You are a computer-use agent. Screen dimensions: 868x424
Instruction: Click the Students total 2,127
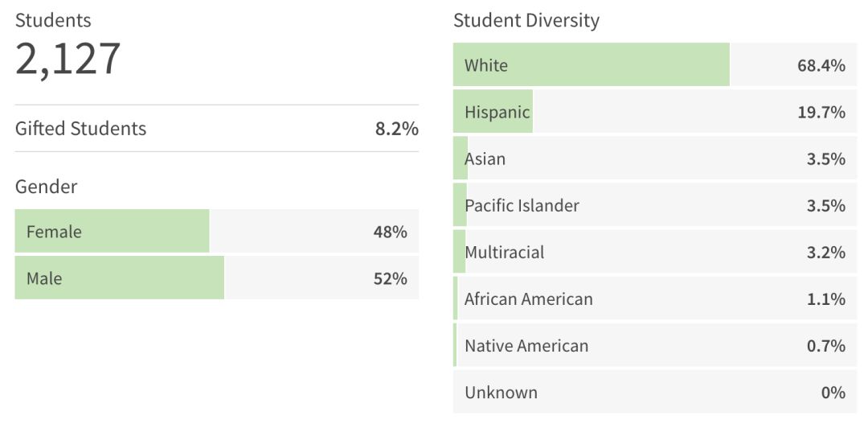(68, 59)
